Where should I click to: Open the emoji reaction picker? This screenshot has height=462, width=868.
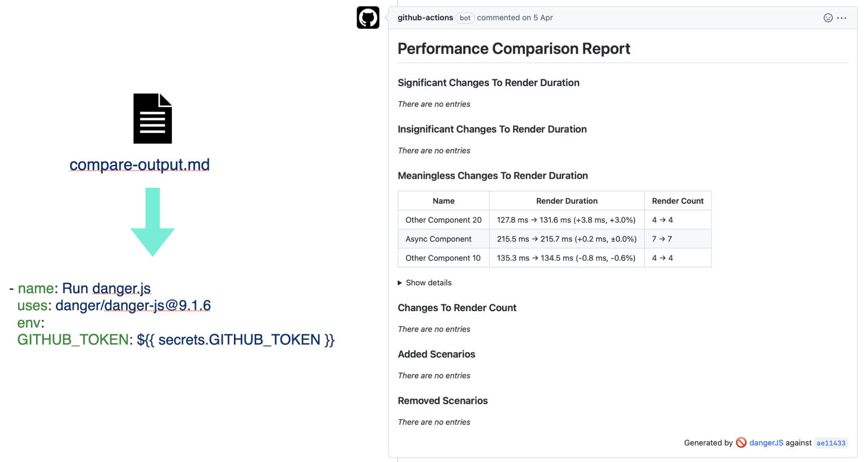tap(828, 18)
